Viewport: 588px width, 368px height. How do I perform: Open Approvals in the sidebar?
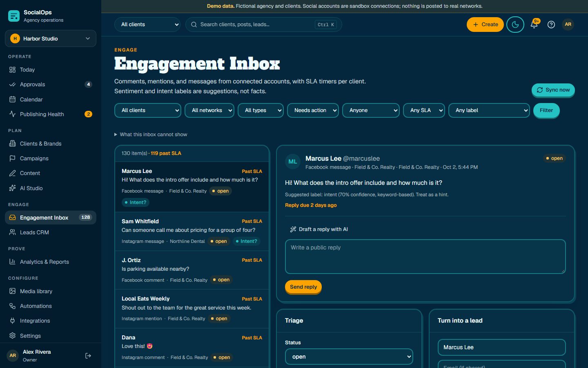coord(51,85)
